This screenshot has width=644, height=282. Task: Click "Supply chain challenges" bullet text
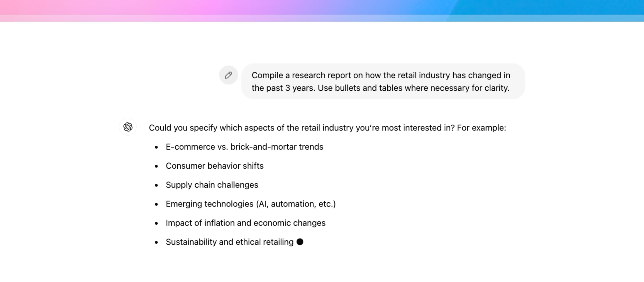(x=212, y=185)
